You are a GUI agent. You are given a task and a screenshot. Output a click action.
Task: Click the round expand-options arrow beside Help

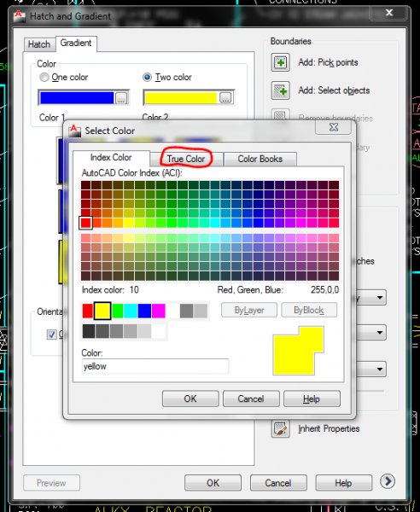pyautogui.click(x=388, y=481)
